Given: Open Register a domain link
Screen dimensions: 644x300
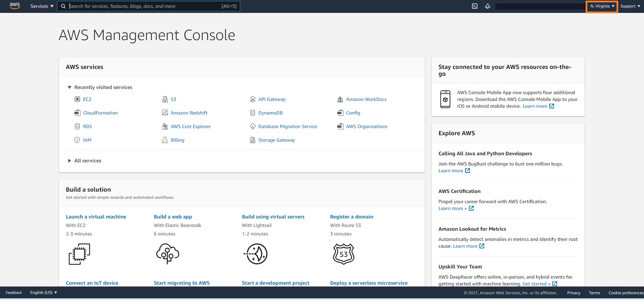Looking at the screenshot, I should coord(352,217).
